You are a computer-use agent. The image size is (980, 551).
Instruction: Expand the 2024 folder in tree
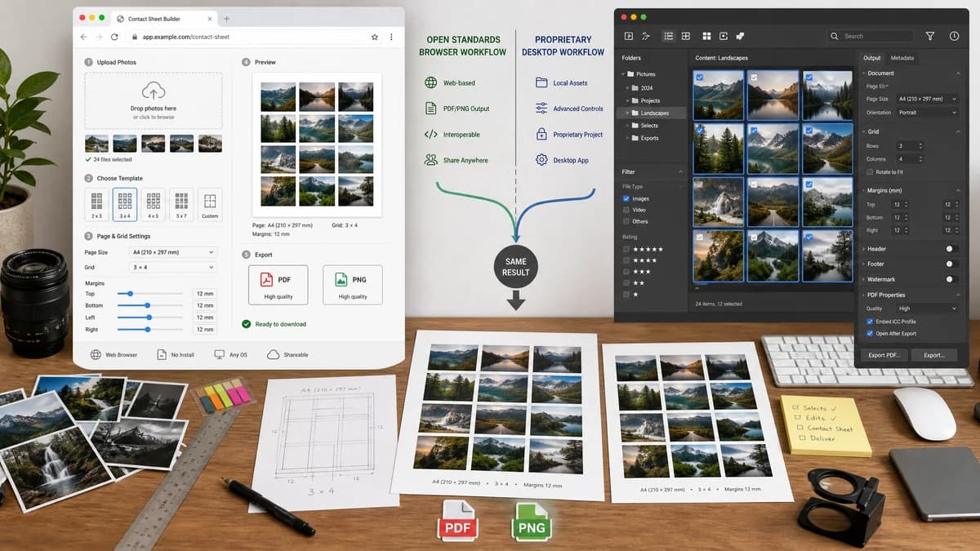click(627, 87)
